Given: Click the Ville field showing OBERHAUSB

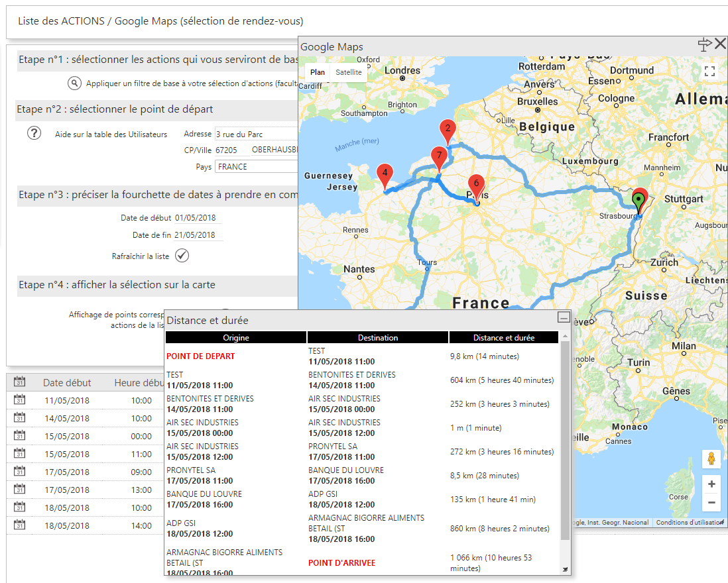Looking at the screenshot, I should pyautogui.click(x=274, y=150).
